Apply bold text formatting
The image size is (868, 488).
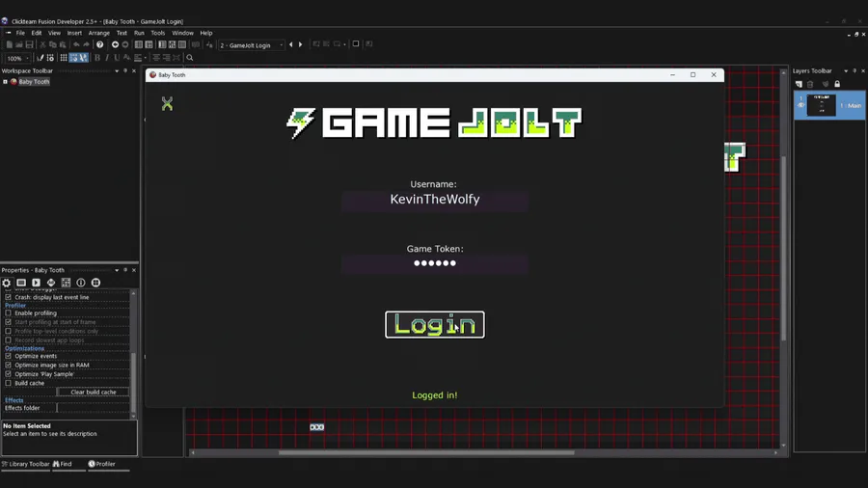(97, 58)
